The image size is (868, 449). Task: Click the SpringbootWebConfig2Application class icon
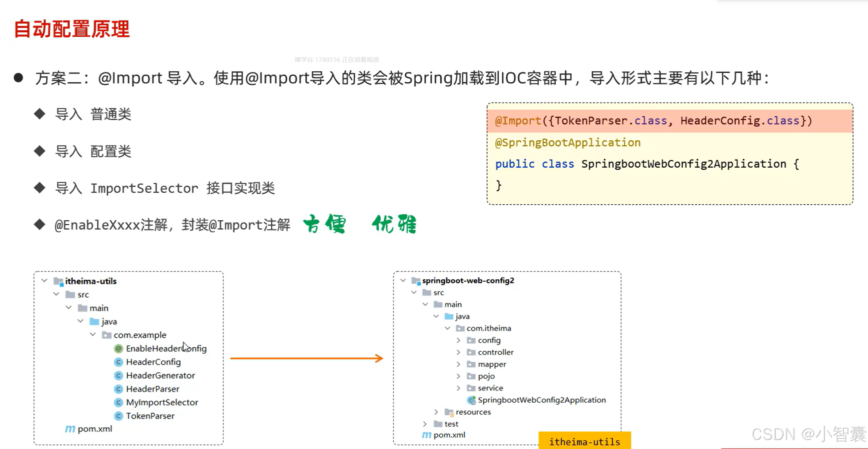point(471,400)
